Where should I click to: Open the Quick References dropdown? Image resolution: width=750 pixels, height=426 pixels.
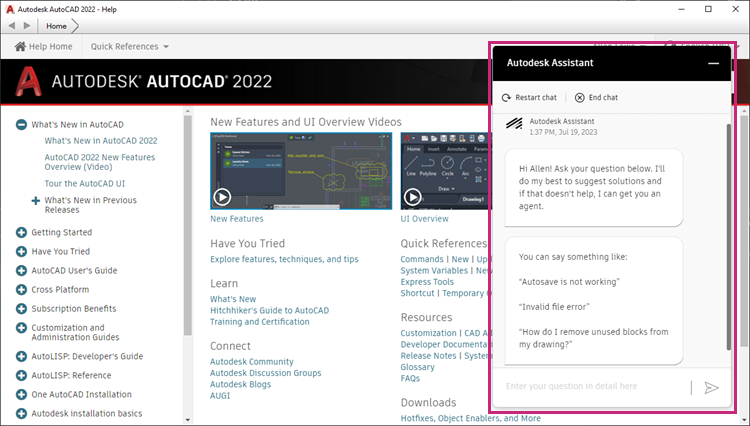tap(130, 46)
